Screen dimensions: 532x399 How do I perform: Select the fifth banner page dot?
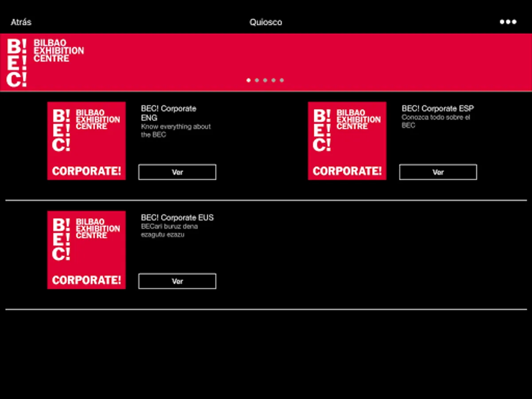coord(282,80)
